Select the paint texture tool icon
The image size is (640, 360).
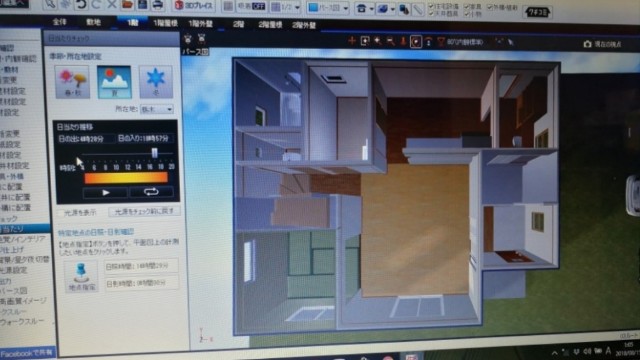[x=404, y=9]
